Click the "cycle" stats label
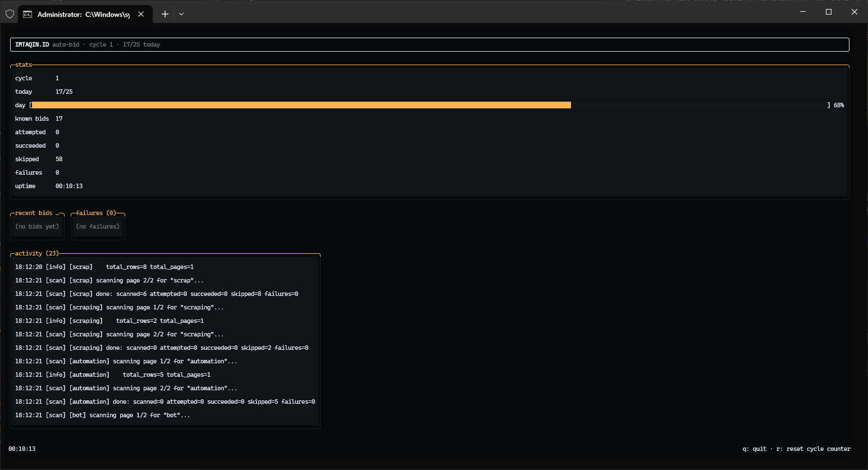 click(24, 78)
